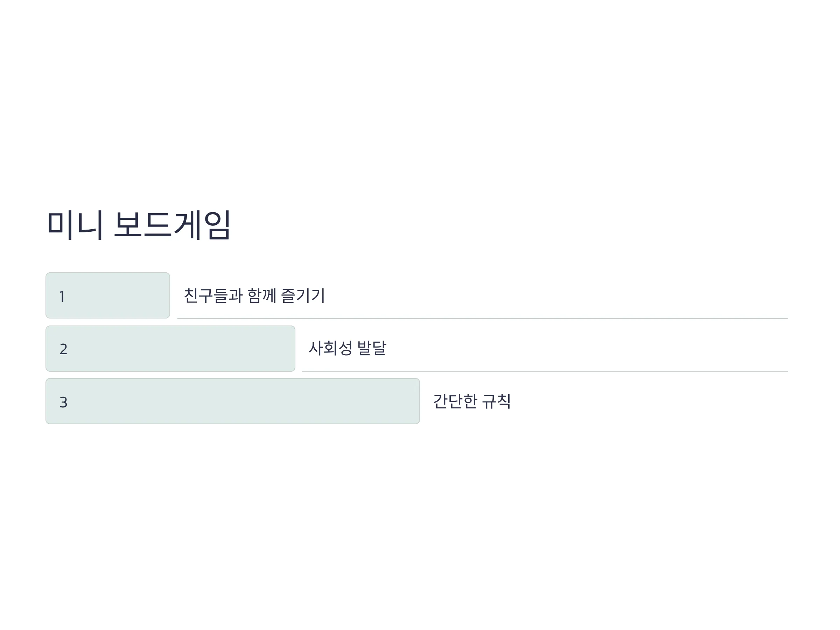Click the word 미니 in the title
Screen dimensions: 840x630
[75, 225]
